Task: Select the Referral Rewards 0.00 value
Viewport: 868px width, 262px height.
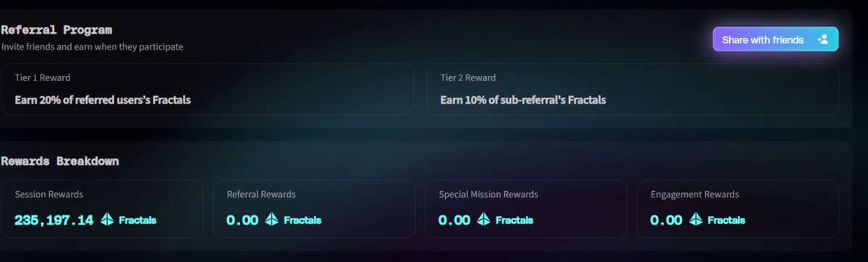Action: tap(242, 219)
